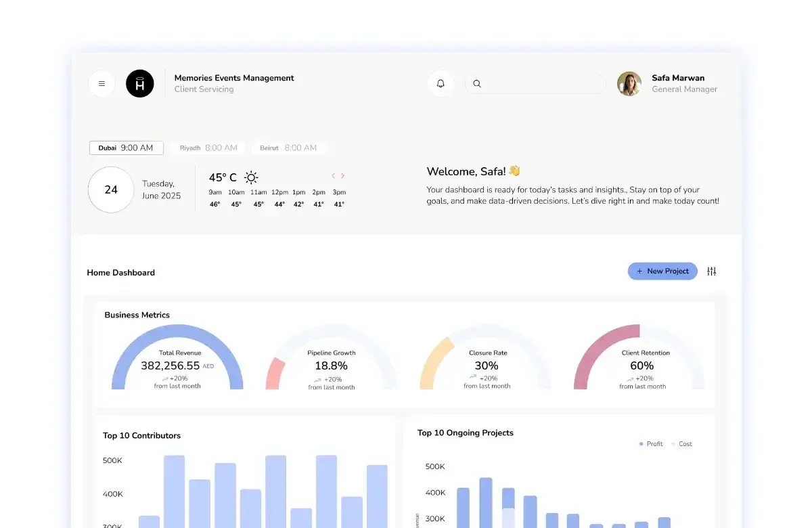This screenshot has width=812, height=528.
Task: Open Safa Marwan's profile photo
Action: [x=629, y=84]
